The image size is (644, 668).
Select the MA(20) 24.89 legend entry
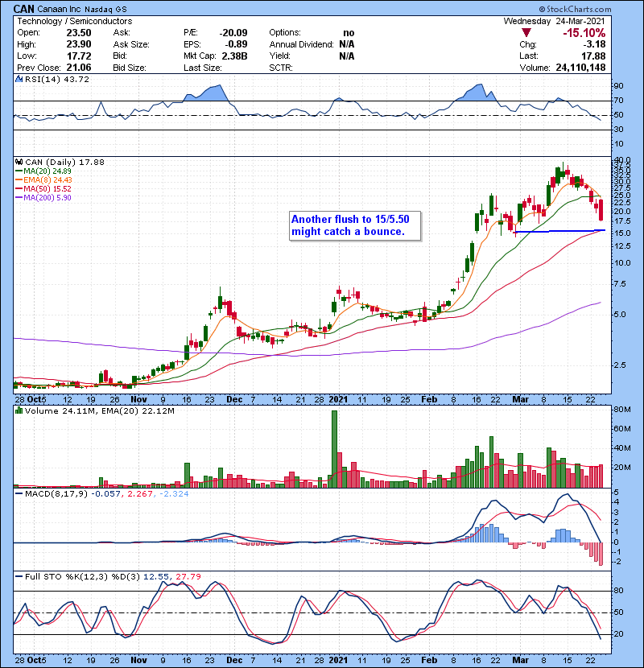(43, 171)
